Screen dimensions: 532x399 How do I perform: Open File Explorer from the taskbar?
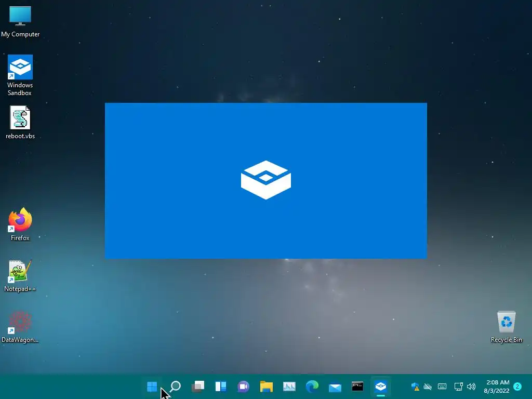(267, 387)
